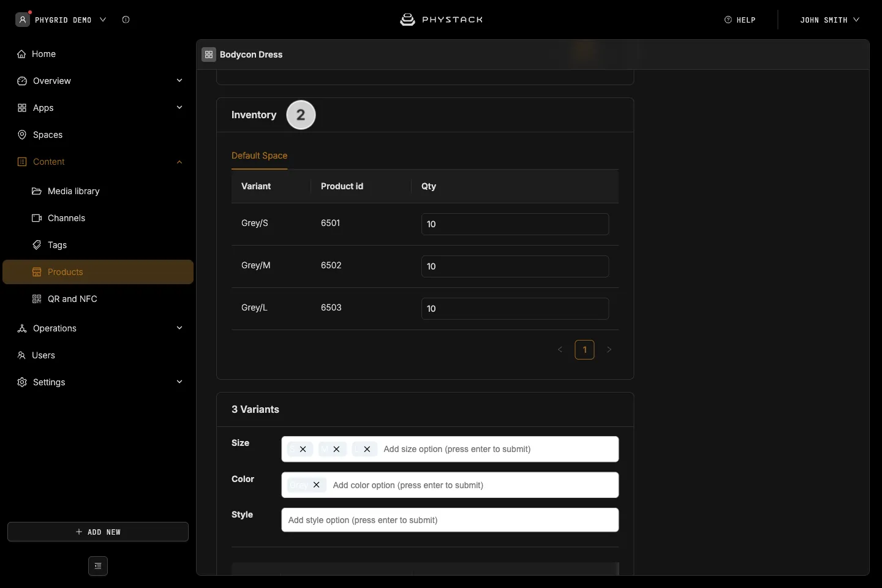Select the Default Space tab
Viewport: 882px width, 588px height.
tap(259, 156)
